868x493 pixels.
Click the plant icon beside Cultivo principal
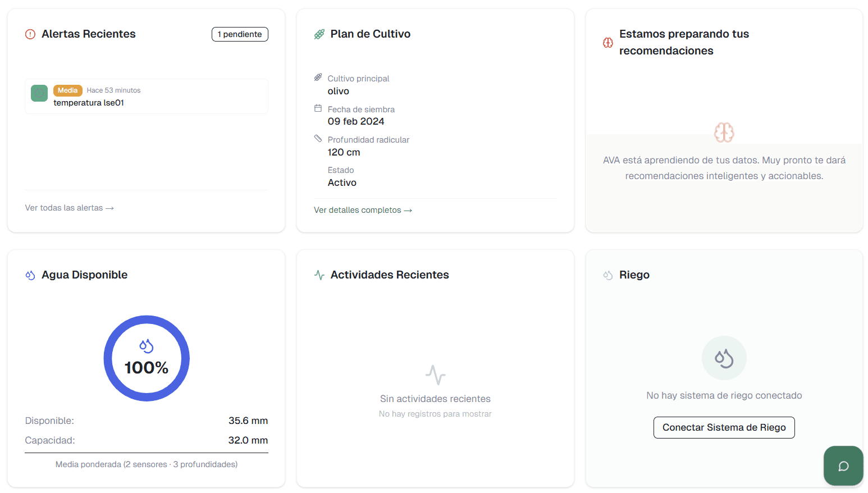pos(318,77)
